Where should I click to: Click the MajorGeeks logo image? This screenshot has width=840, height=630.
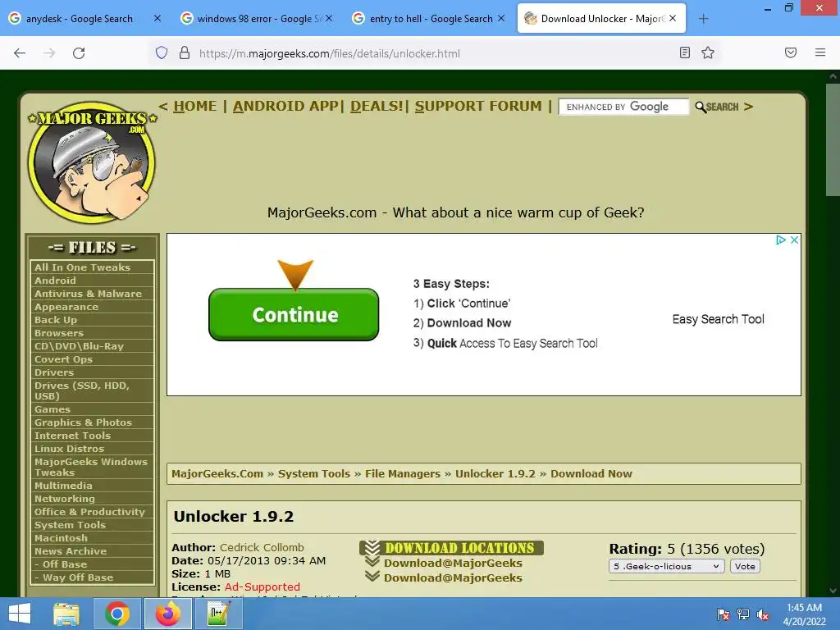92,162
